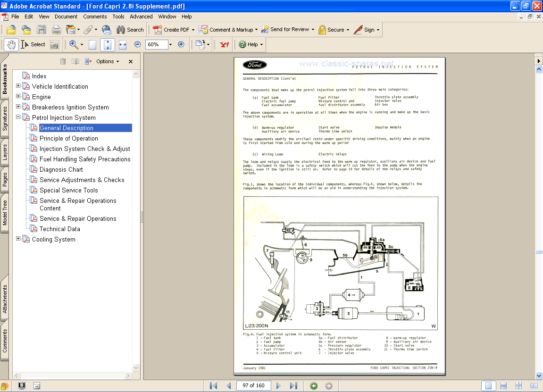Go to previous page arrow
This screenshot has height=392, width=543.
[228, 385]
